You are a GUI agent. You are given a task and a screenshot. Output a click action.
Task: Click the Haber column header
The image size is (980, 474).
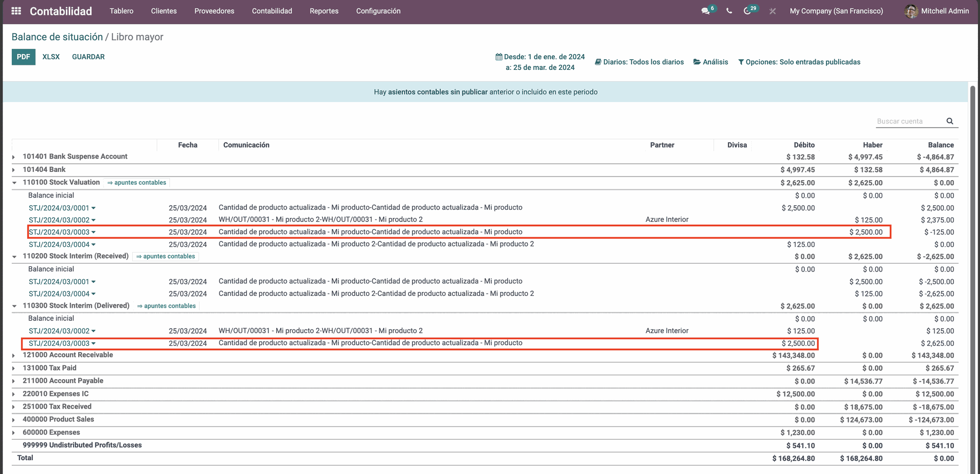point(872,145)
